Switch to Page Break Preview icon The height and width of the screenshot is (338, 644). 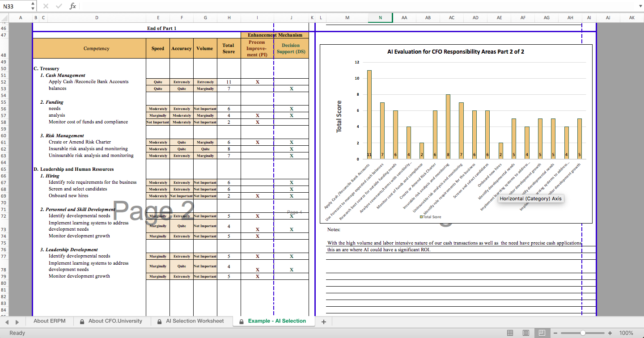[542, 333]
